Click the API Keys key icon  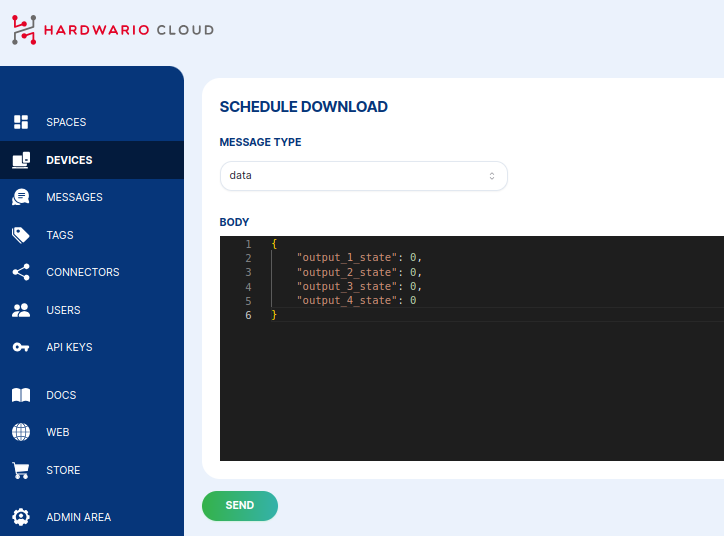pos(20,347)
